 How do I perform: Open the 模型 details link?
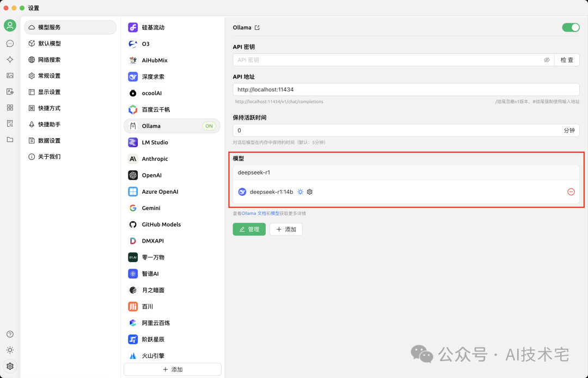pyautogui.click(x=275, y=214)
